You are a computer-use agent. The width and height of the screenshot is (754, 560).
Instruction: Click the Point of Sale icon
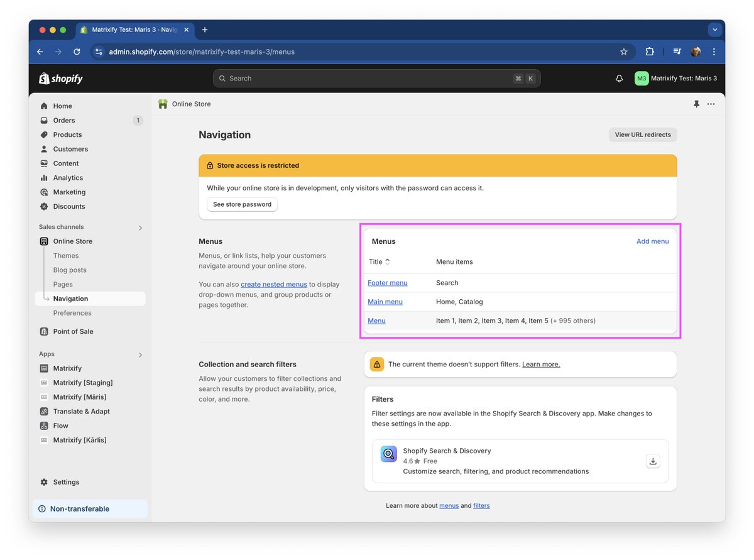pos(44,331)
